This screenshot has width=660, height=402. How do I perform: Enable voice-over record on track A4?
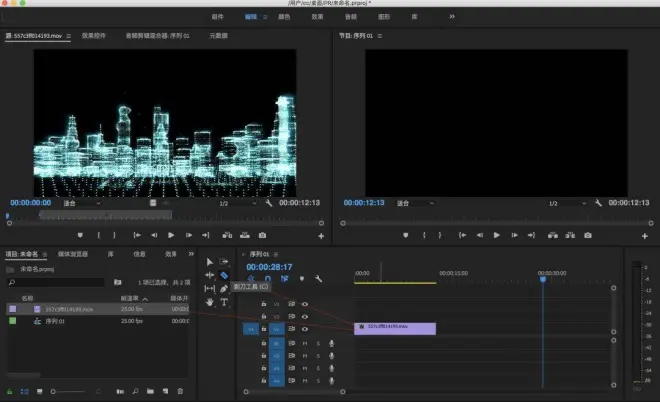332,381
